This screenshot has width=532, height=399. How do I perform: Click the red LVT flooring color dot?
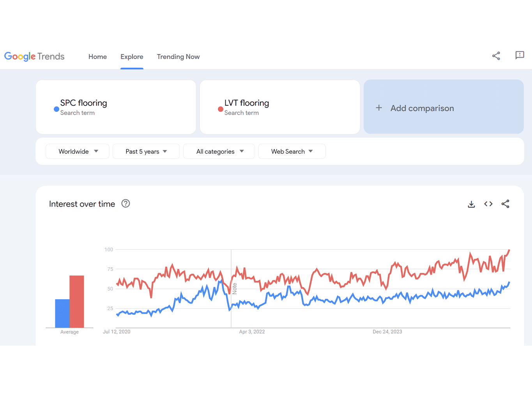point(221,109)
